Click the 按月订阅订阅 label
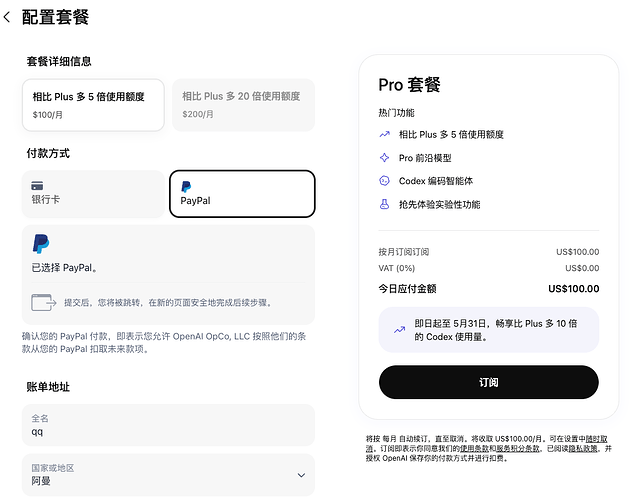 point(404,252)
